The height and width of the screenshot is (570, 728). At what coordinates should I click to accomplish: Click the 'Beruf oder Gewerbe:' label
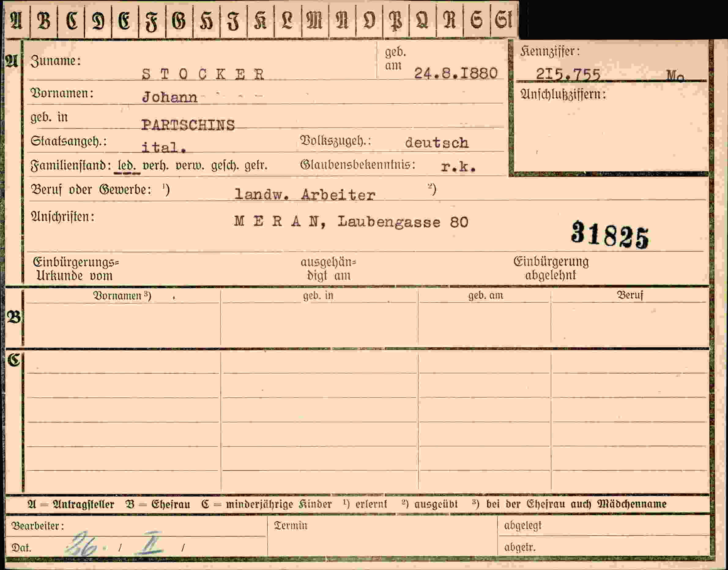coord(91,190)
